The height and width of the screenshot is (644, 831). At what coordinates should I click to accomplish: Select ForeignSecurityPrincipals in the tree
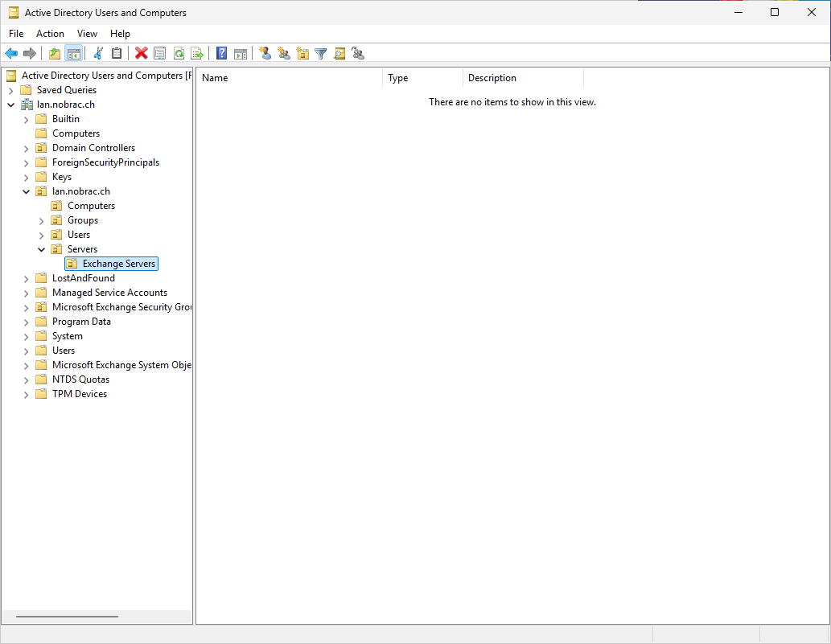pyautogui.click(x=105, y=162)
